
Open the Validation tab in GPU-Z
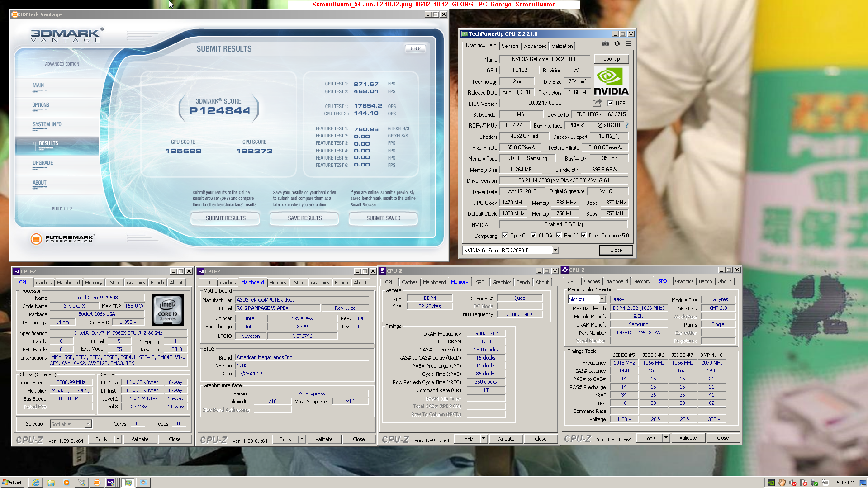click(x=562, y=46)
